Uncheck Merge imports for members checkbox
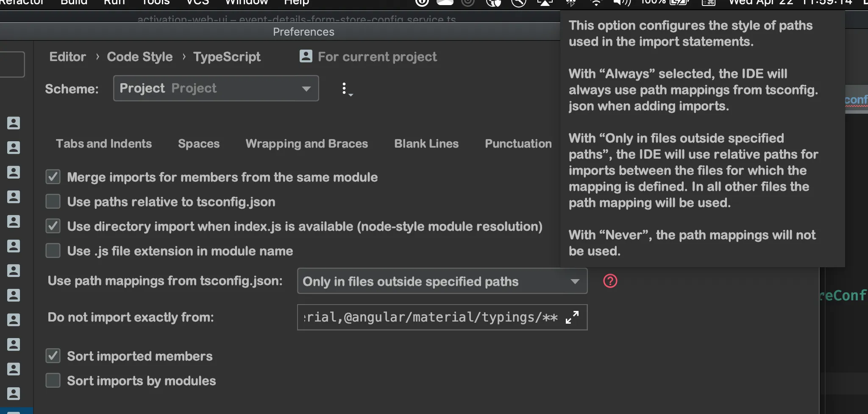This screenshot has width=868, height=414. (x=53, y=177)
